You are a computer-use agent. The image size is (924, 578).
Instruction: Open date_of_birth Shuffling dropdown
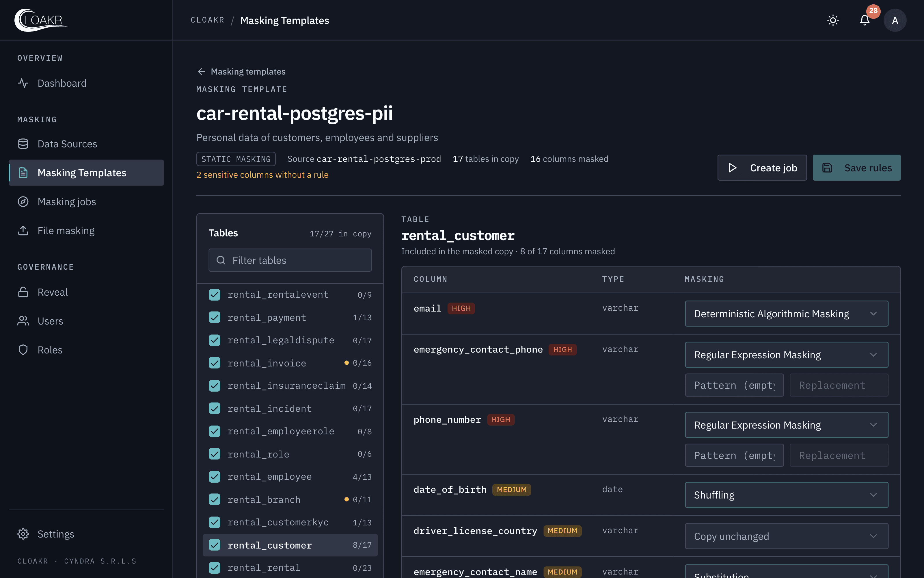pos(787,495)
